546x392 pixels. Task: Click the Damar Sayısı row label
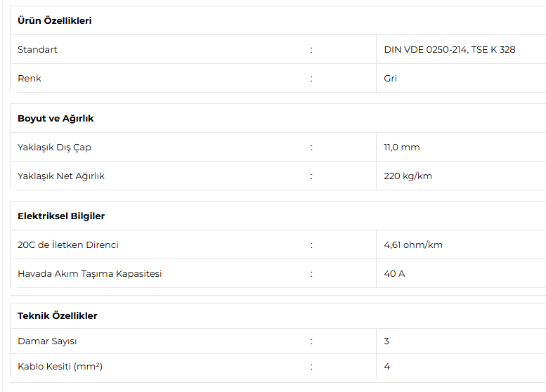point(47,341)
